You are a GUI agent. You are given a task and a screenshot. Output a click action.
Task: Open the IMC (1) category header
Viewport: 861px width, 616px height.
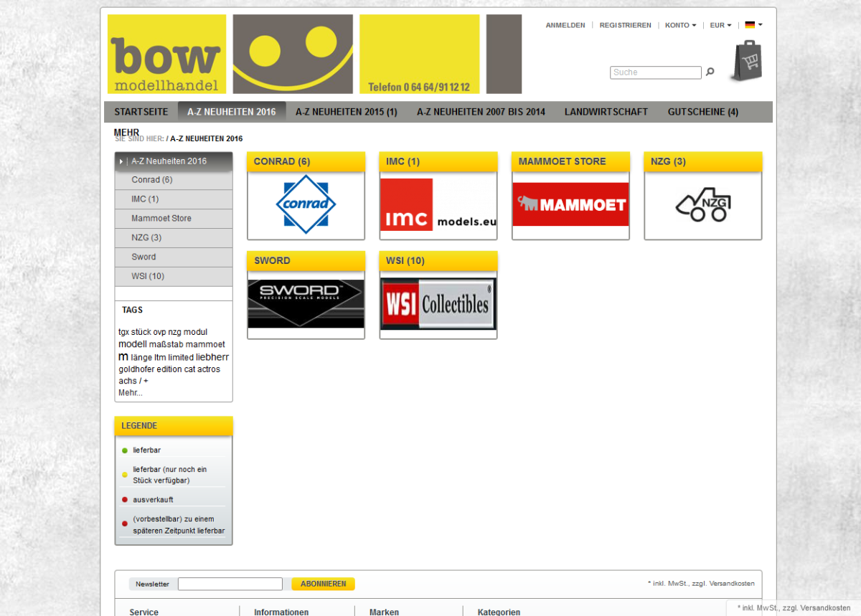point(438,162)
